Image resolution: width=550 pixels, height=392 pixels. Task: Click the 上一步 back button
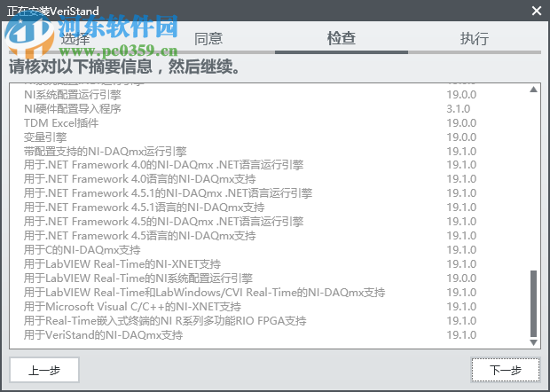[x=44, y=370]
